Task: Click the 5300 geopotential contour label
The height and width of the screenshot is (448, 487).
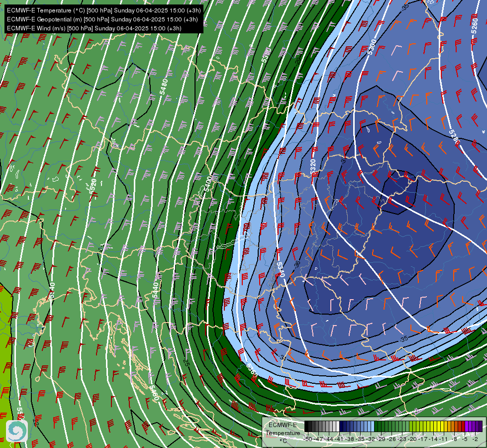Action: click(x=372, y=47)
